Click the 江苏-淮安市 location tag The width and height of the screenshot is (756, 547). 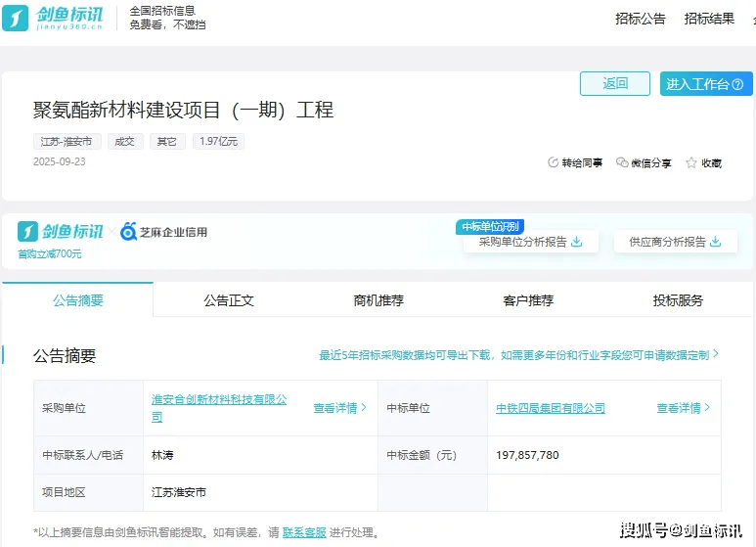(x=67, y=142)
